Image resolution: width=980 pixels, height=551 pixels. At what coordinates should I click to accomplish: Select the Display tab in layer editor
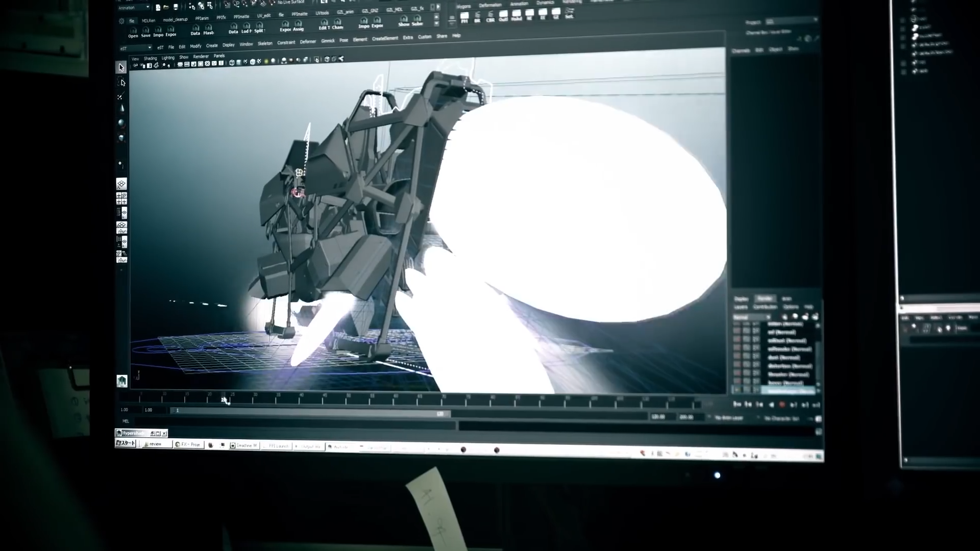[742, 299]
